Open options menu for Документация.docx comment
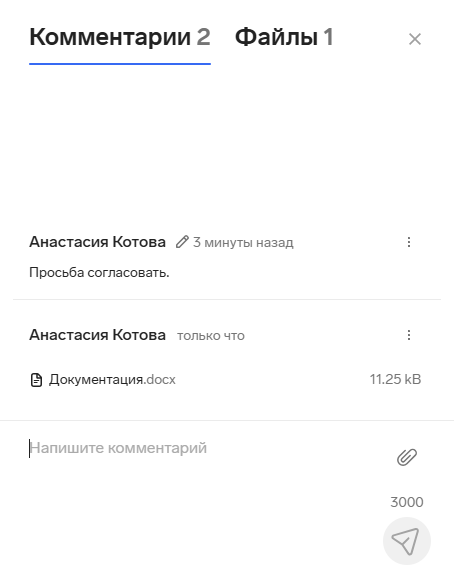This screenshot has width=454, height=578. tap(409, 335)
